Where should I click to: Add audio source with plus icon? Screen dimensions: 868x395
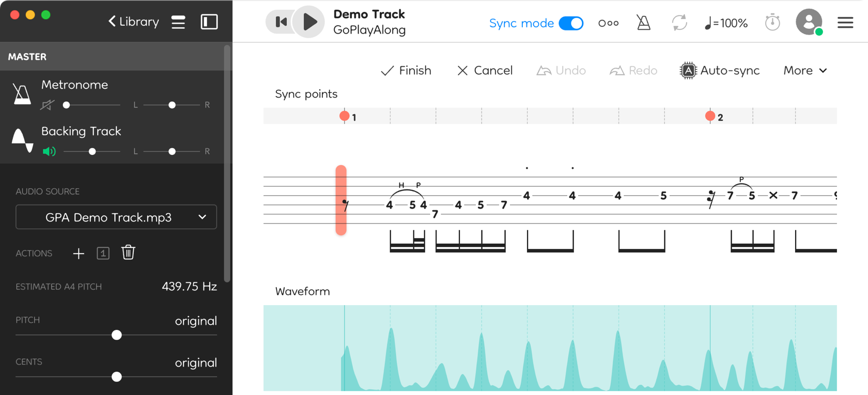tap(79, 253)
